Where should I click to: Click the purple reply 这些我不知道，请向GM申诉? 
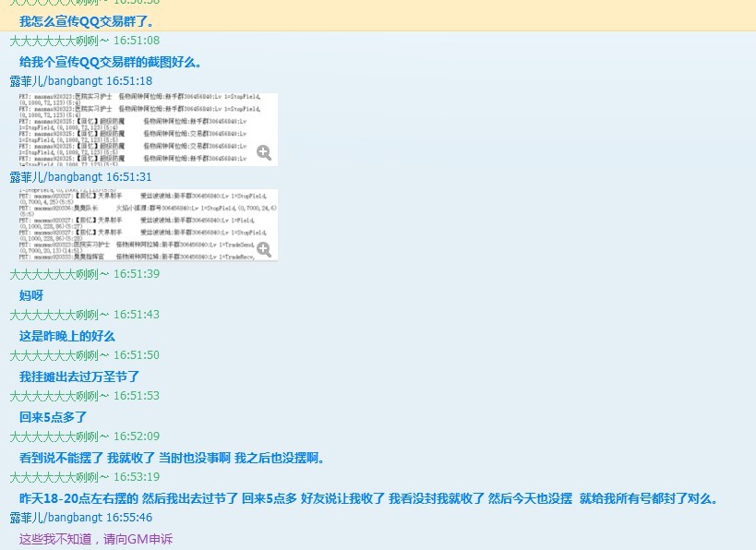[x=96, y=539]
